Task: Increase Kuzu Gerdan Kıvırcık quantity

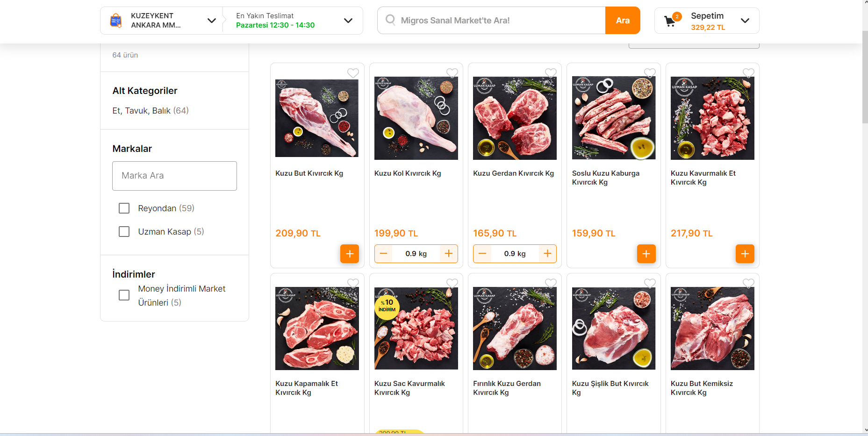Action: click(x=547, y=254)
